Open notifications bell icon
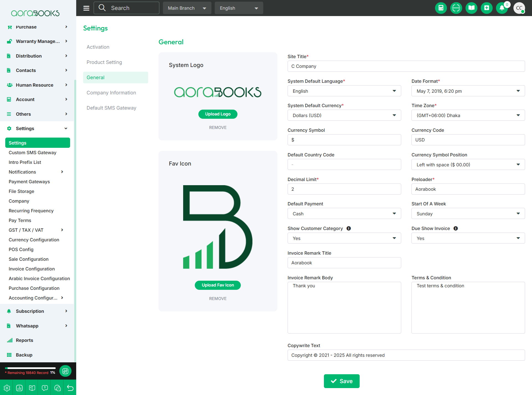The width and height of the screenshot is (532, 395). [x=502, y=8]
